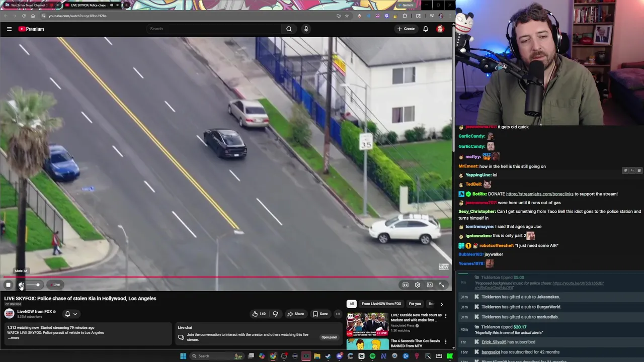Open bangsalot in the activity feed
Viewport: 644px width, 362px height.
(x=491, y=352)
